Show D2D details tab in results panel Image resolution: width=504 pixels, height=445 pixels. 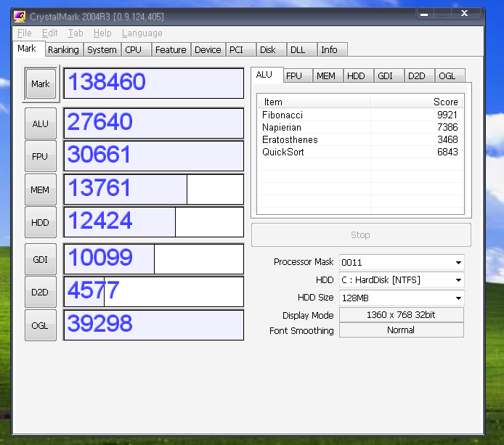tap(420, 75)
